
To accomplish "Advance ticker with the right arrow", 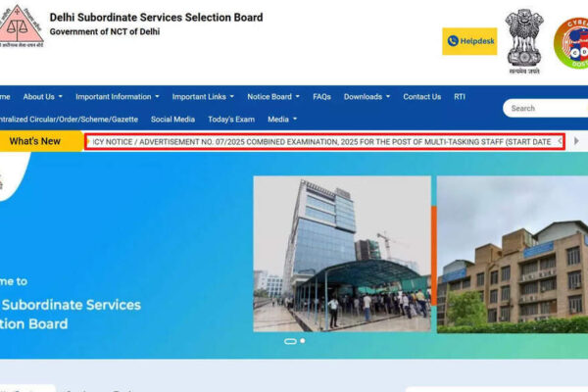I will (576, 141).
